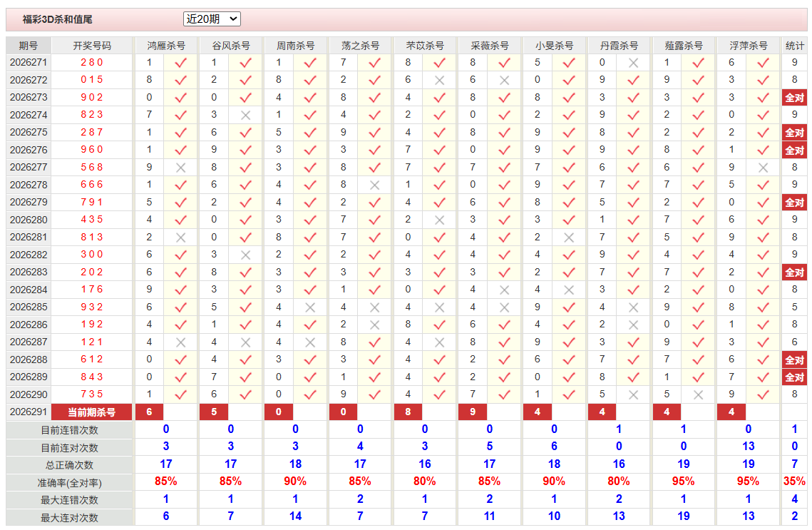Select the 全对 badge in row 2026273
The height and width of the screenshot is (530, 812).
click(x=794, y=98)
